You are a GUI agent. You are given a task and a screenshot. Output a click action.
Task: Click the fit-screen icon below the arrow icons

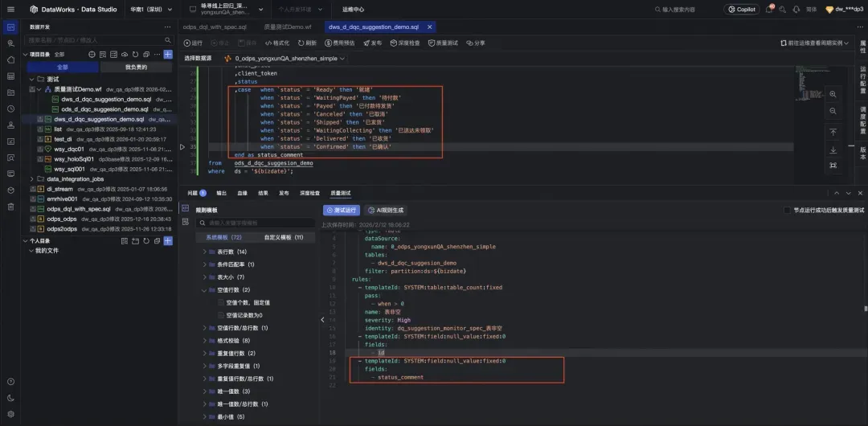tap(833, 165)
